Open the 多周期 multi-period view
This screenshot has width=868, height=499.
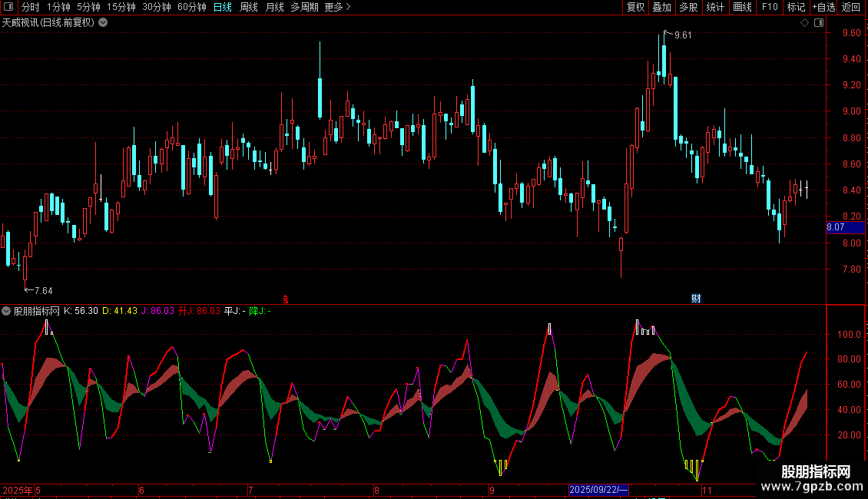(304, 7)
